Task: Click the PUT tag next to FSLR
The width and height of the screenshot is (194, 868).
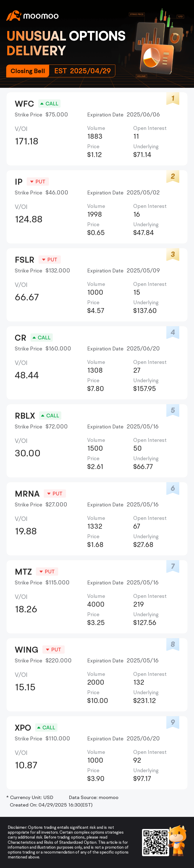Action: point(50,260)
